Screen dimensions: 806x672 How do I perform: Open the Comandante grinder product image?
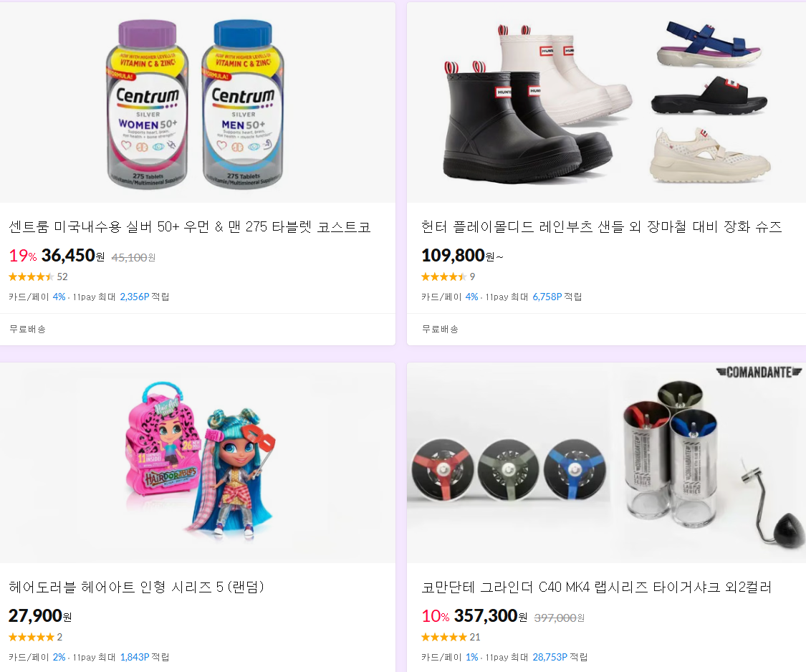point(607,463)
